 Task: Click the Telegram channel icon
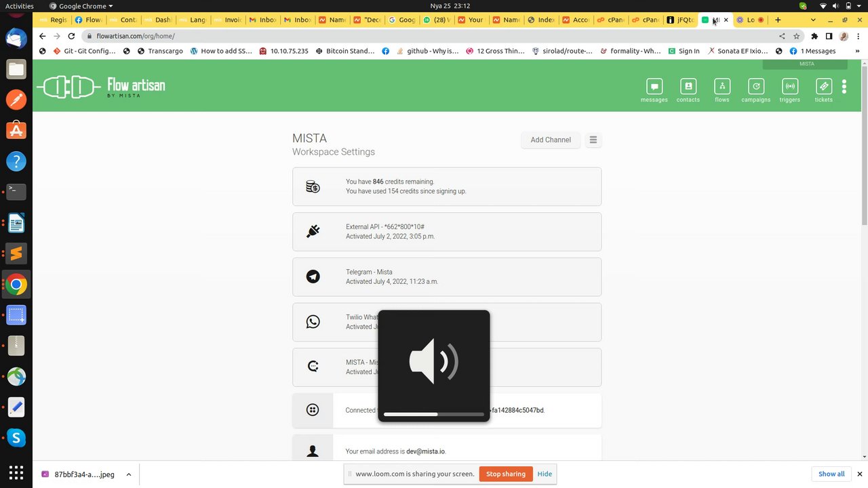click(313, 277)
